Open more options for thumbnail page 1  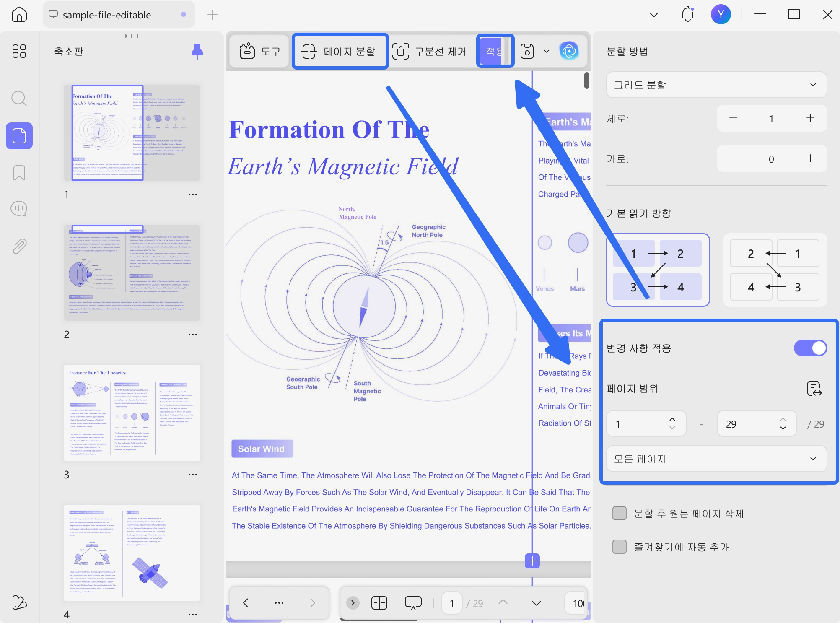pos(193,195)
